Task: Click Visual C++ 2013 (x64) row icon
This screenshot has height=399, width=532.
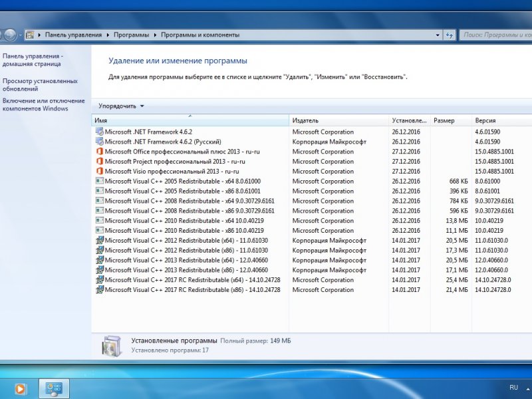Action: tap(99, 260)
